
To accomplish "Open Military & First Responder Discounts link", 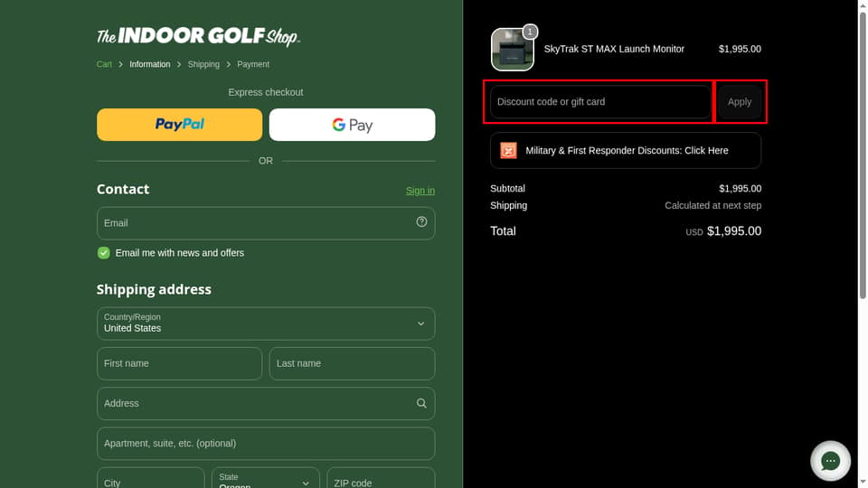I will 626,151.
